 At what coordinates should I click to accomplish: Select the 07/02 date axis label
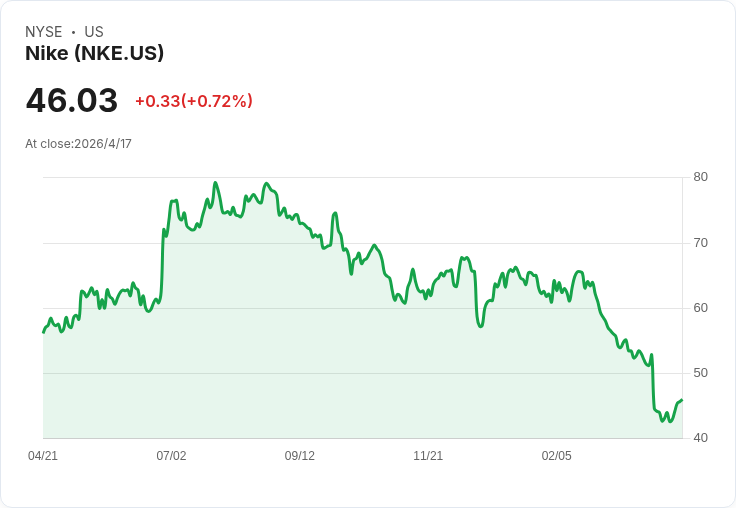[x=171, y=456]
